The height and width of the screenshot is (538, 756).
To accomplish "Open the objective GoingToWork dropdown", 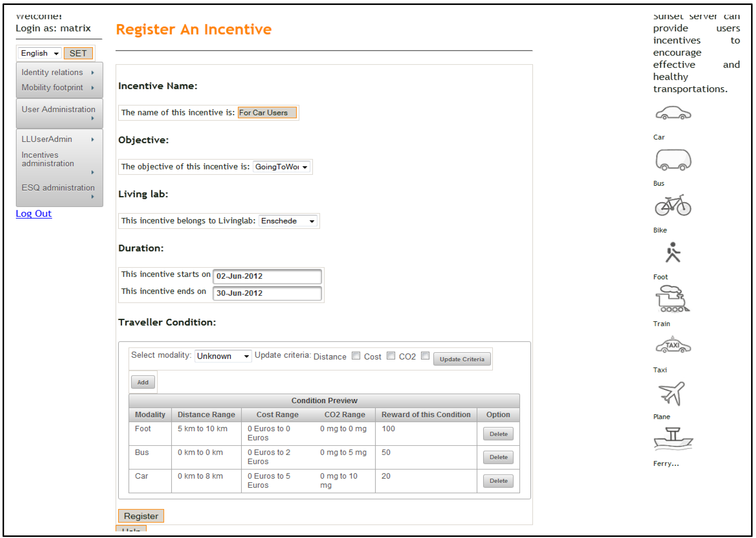I will click(x=281, y=167).
